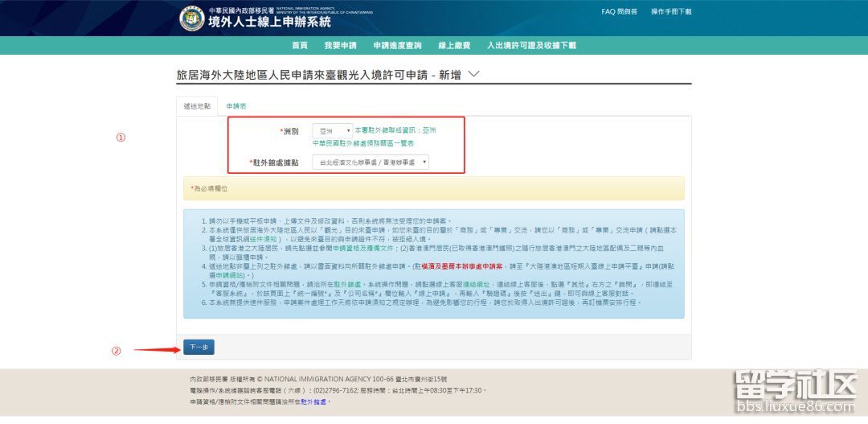Switch to the 申請表 tab
The height and width of the screenshot is (424, 868).
[x=236, y=106]
